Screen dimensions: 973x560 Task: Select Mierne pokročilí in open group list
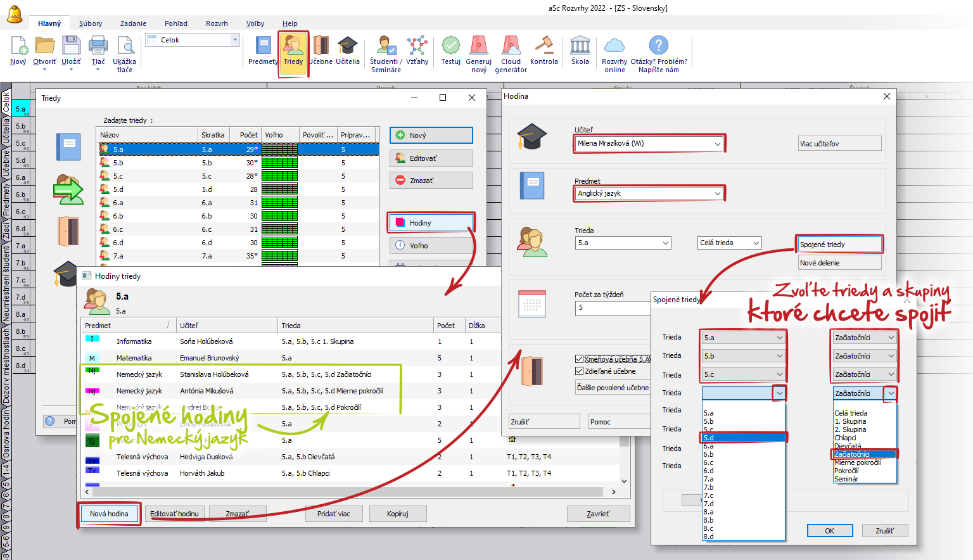pyautogui.click(x=865, y=462)
